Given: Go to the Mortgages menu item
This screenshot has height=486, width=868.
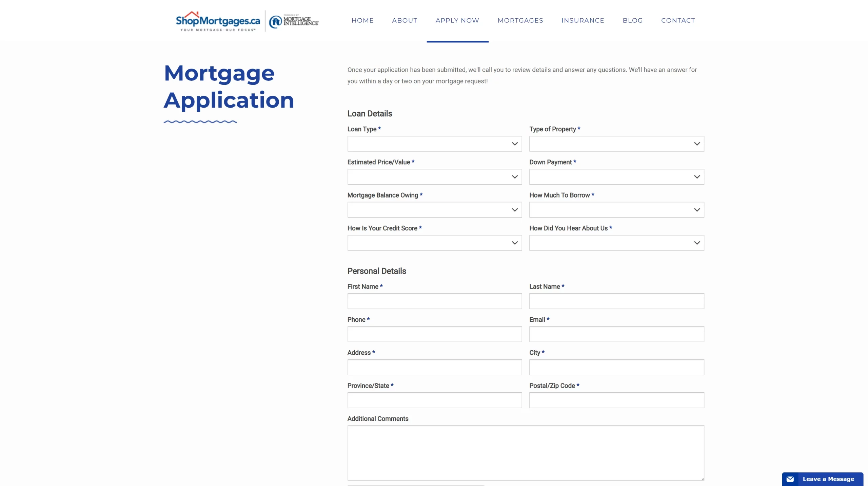Looking at the screenshot, I should (520, 20).
